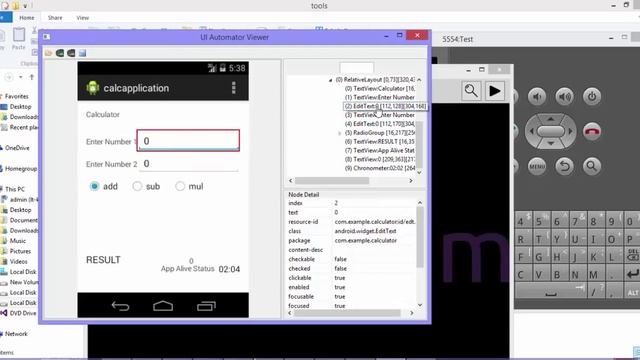Click This PC in File Explorer sidebar
Viewport: 640px width, 360px height.
click(15, 189)
